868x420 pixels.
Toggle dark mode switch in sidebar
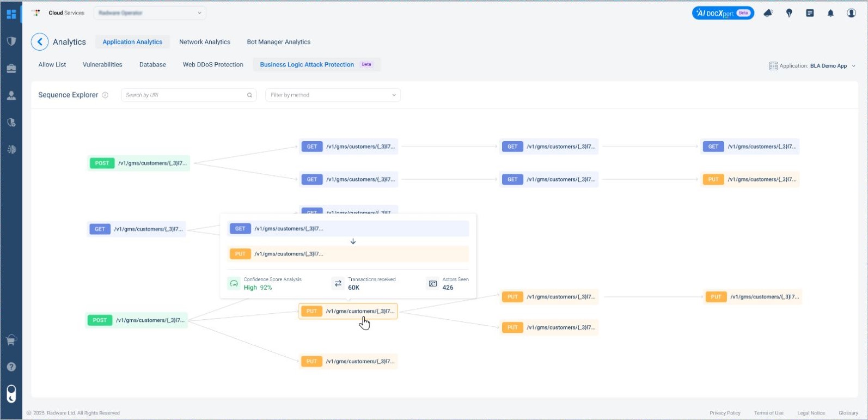(x=11, y=393)
